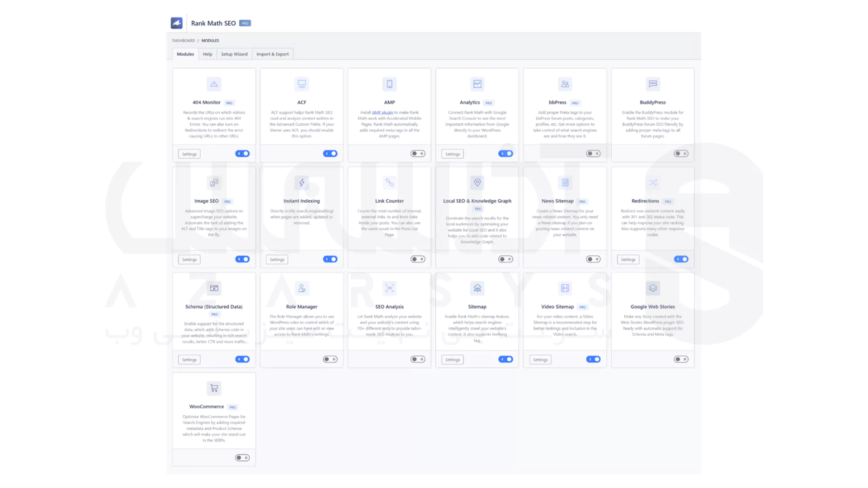Switch off the Sitemap module toggle
868x488 pixels.
click(505, 359)
